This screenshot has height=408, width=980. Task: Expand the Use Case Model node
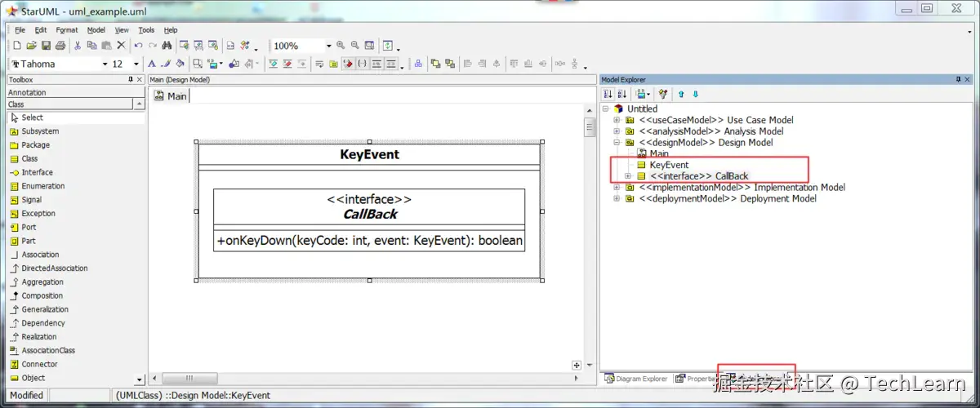[617, 120]
